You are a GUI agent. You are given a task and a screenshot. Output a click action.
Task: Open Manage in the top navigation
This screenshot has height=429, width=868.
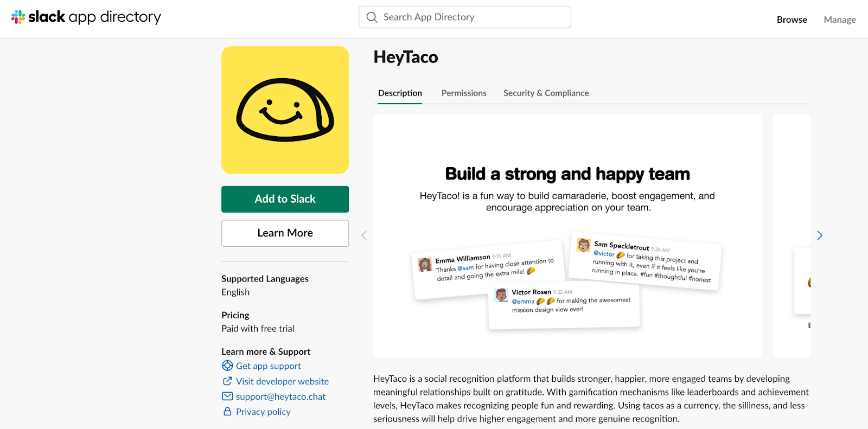point(839,20)
